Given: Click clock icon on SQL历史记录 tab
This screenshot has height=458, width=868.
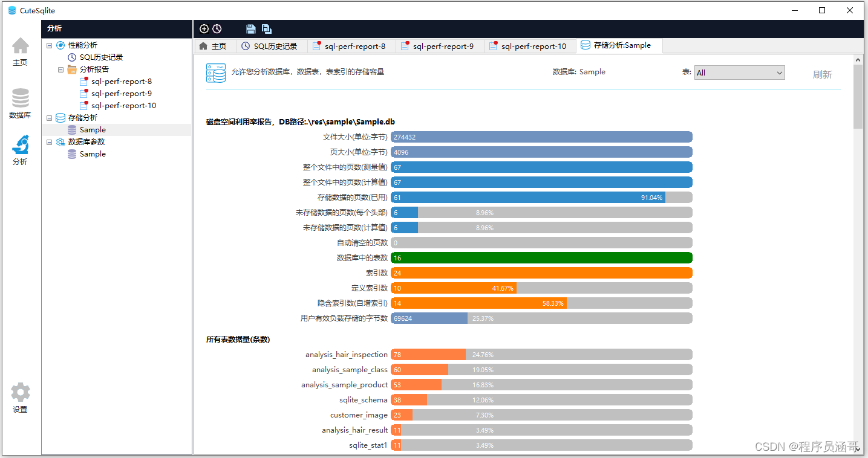Looking at the screenshot, I should click(246, 46).
